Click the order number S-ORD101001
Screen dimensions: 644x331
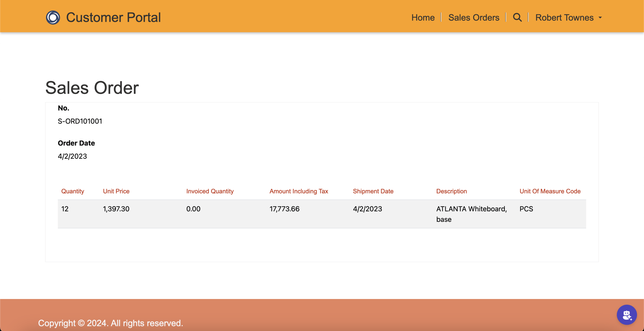click(x=80, y=121)
